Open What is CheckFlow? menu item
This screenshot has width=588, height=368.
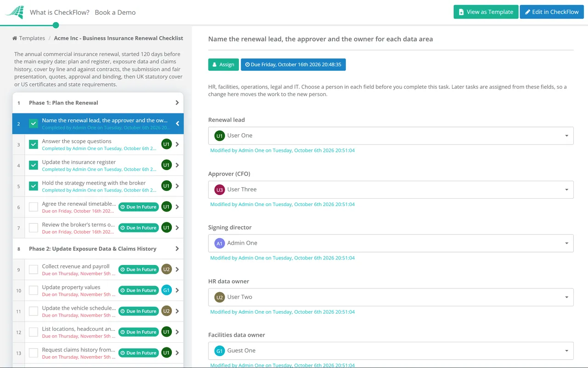coord(60,12)
